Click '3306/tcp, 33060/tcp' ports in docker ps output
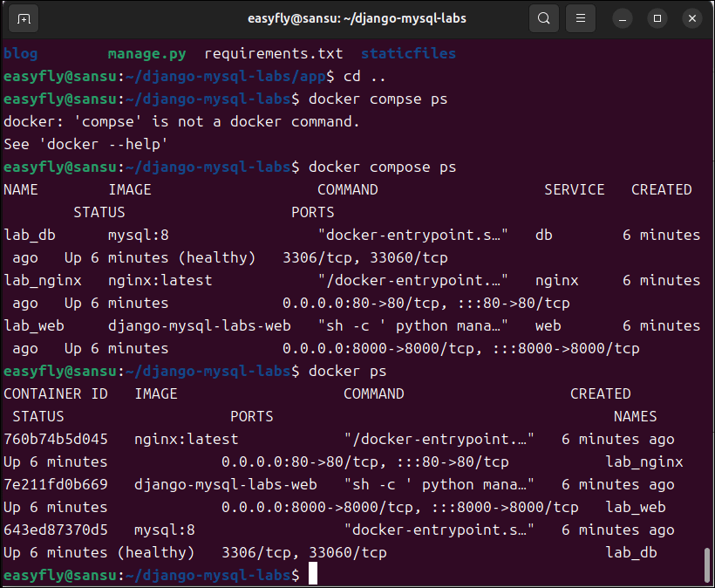The image size is (715, 588). pos(304,553)
